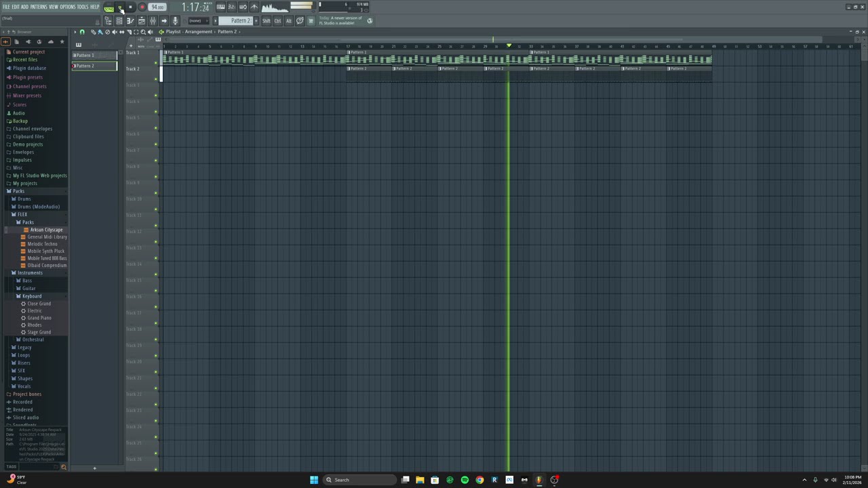
Task: Click the browser cloud tab icon
Action: [50, 42]
